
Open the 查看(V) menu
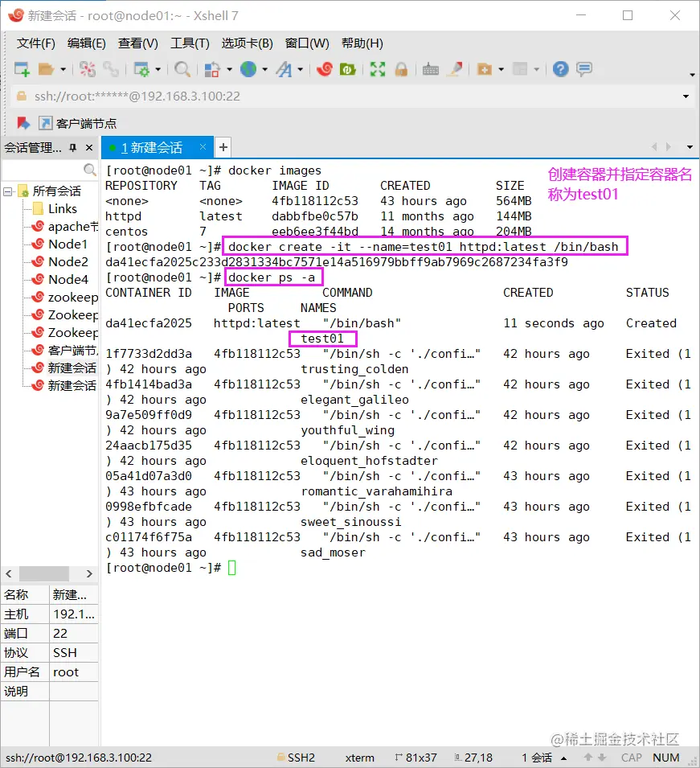138,43
